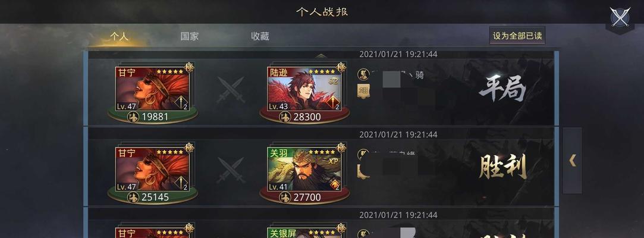Close the battle report with crossed-swords icon
This screenshot has height=238, width=644.
pos(620,17)
